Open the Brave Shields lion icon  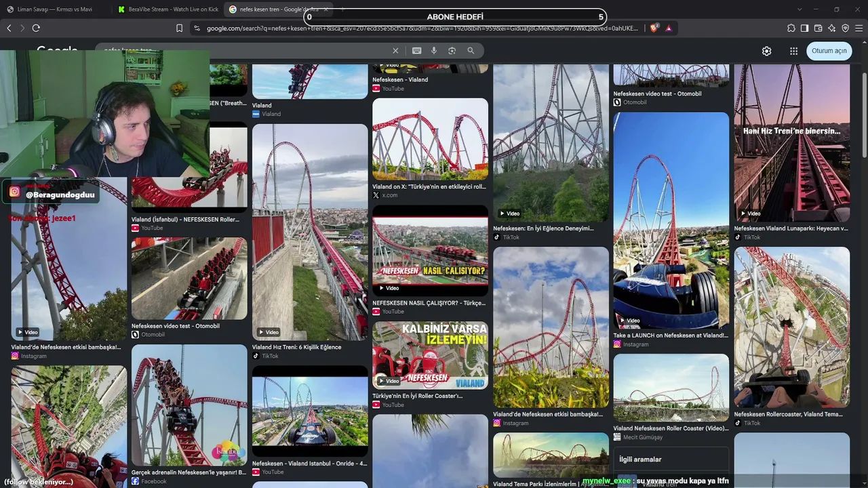click(x=654, y=28)
